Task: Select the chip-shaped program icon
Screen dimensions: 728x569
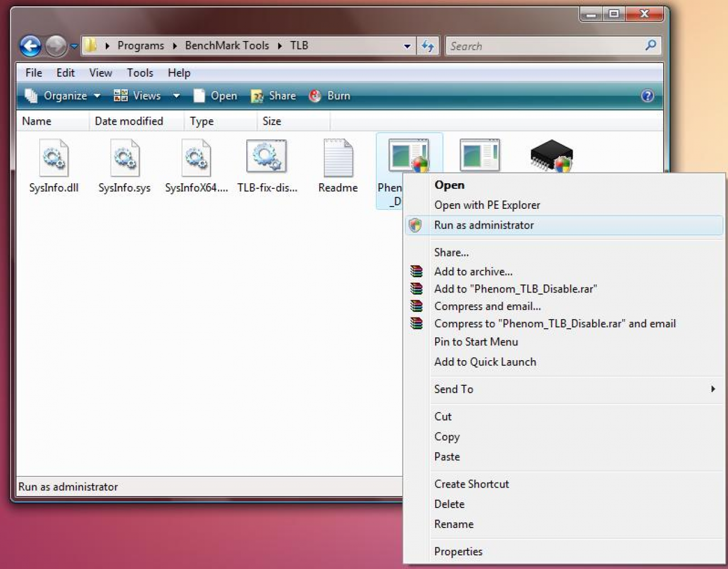Action: pyautogui.click(x=551, y=156)
